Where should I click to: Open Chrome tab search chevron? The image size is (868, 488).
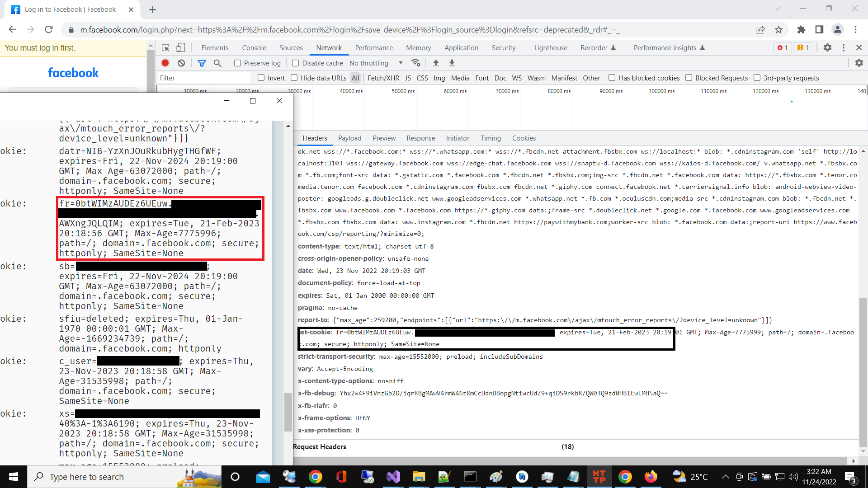point(778,8)
